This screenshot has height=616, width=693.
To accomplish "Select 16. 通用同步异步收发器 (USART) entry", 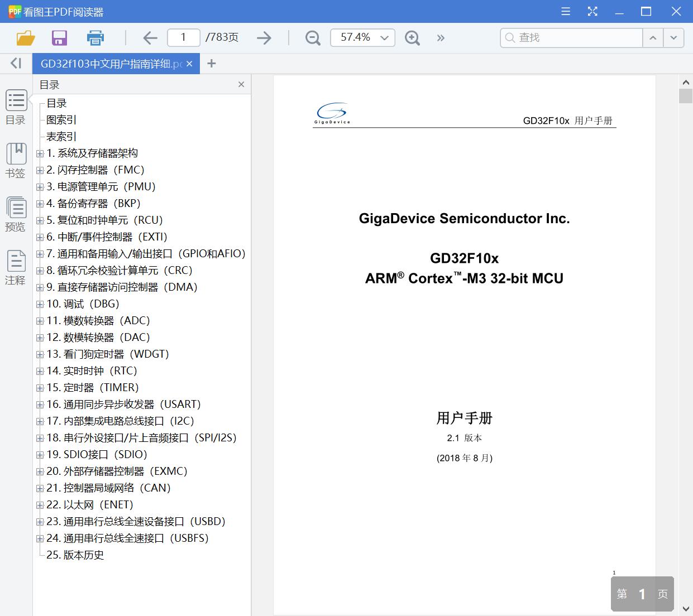I will coord(124,405).
